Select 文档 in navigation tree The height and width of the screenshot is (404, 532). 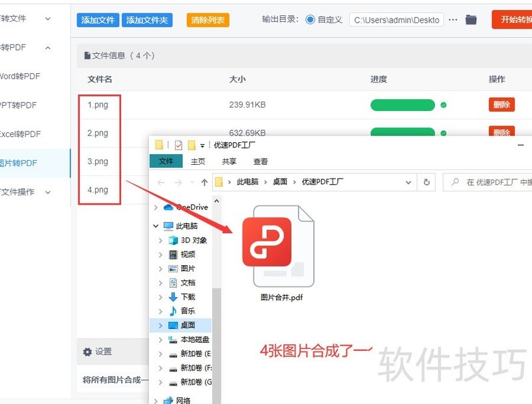188,282
